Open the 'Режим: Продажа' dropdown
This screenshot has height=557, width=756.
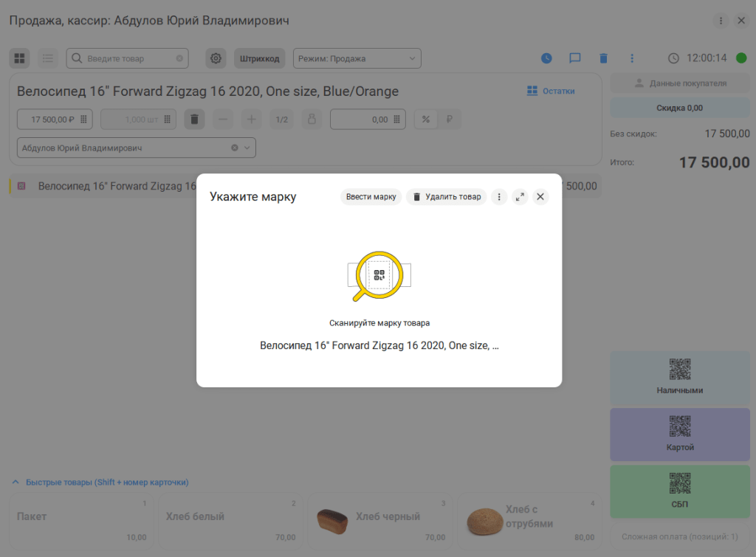pos(357,58)
